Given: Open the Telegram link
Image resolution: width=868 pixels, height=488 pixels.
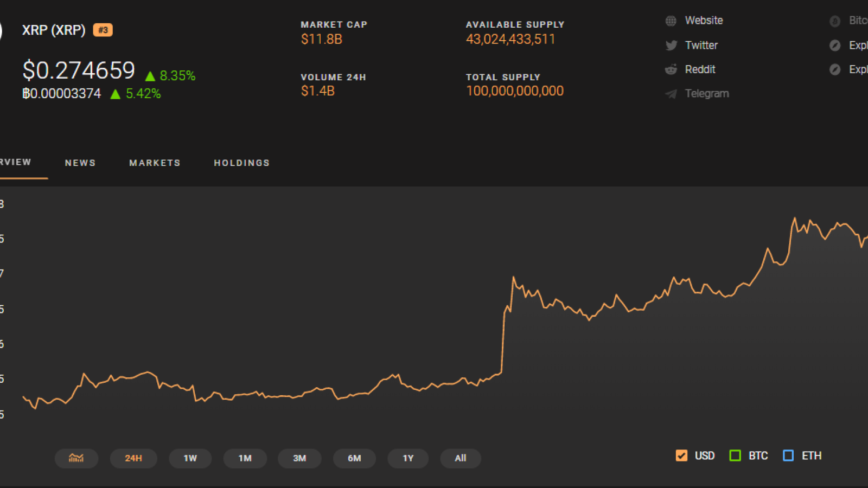Looking at the screenshot, I should (707, 93).
